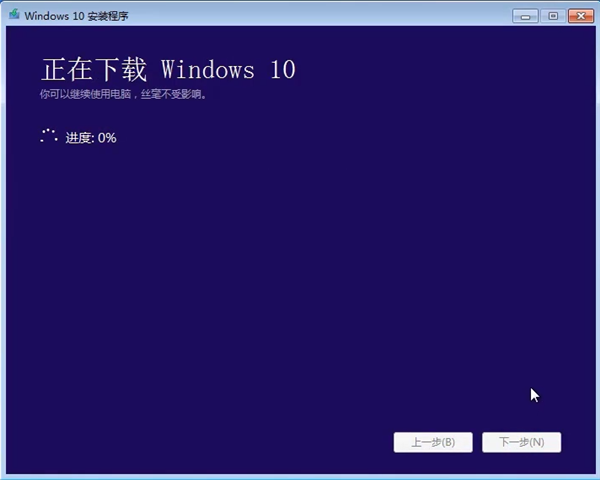
Task: Click the Windows 10 setup icon in title bar
Action: click(14, 16)
